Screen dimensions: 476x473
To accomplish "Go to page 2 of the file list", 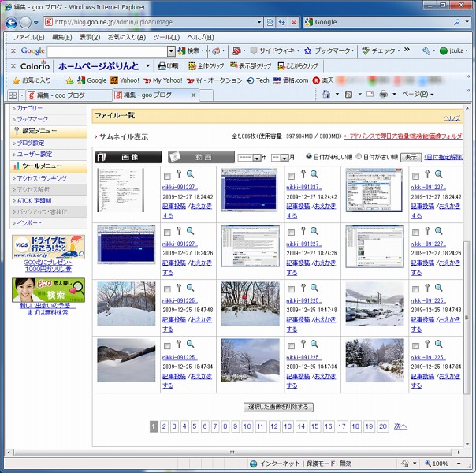I will tap(165, 426).
